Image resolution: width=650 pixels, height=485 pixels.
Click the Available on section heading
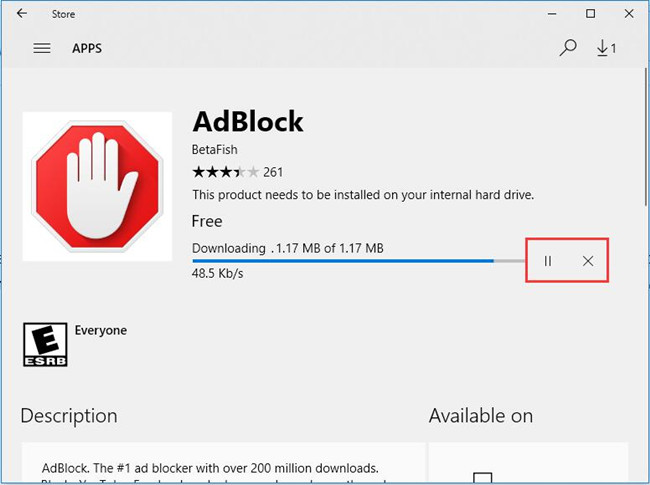pyautogui.click(x=481, y=416)
